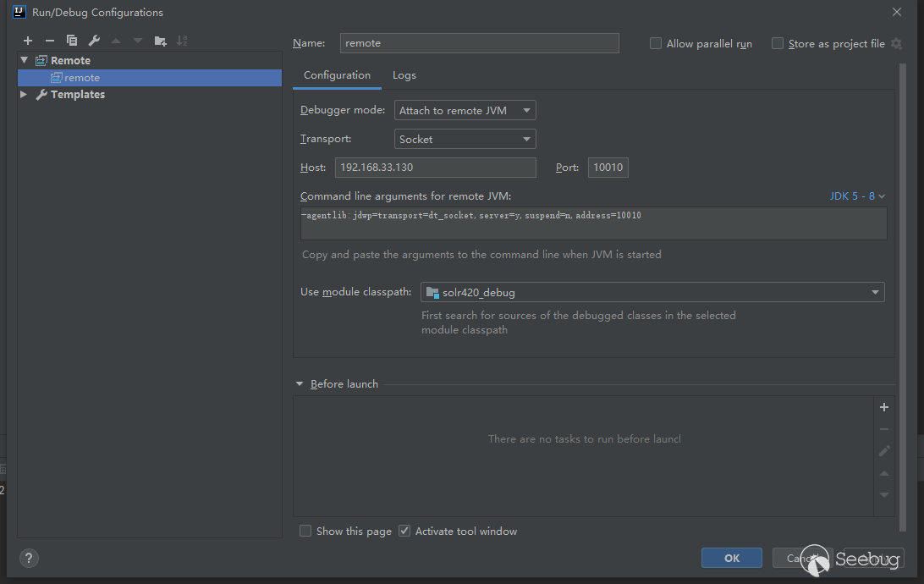Screen dimensions: 924x584
Task: Open Debugger mode dropdown
Action: coord(465,111)
